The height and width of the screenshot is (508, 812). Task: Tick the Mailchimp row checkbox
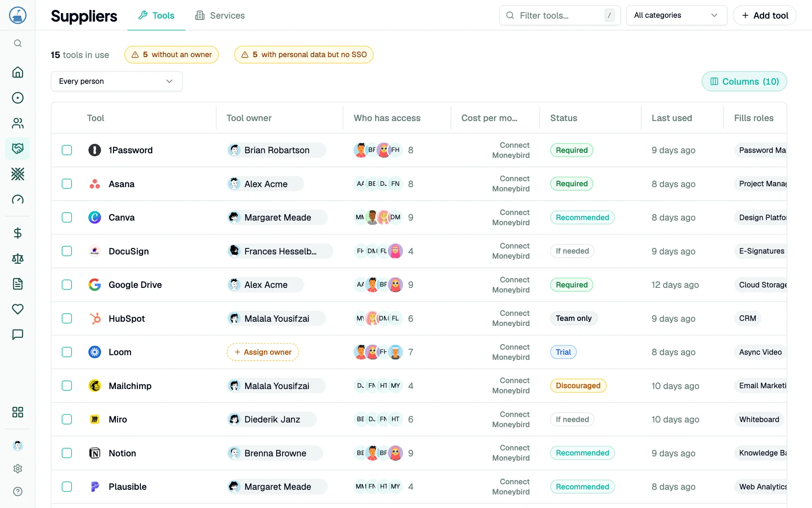[67, 386]
